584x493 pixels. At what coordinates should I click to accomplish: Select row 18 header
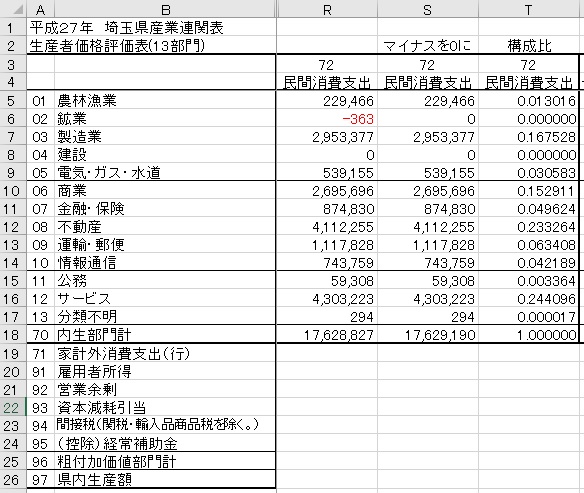[x=13, y=334]
